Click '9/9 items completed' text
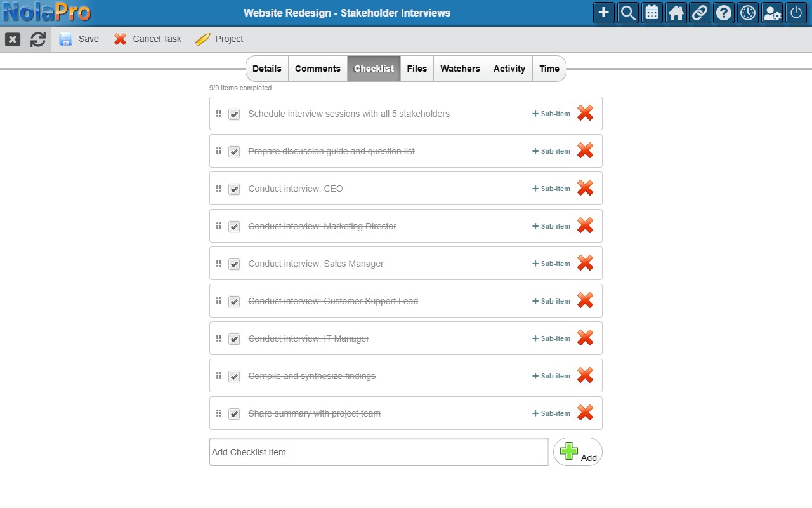The height and width of the screenshot is (508, 812). point(240,88)
